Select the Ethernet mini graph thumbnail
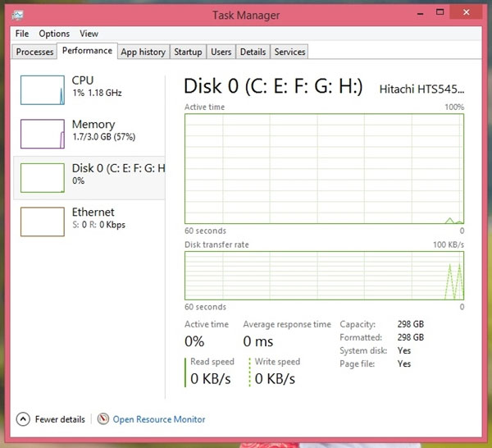Screen dimensions: 492x448 coord(43,222)
